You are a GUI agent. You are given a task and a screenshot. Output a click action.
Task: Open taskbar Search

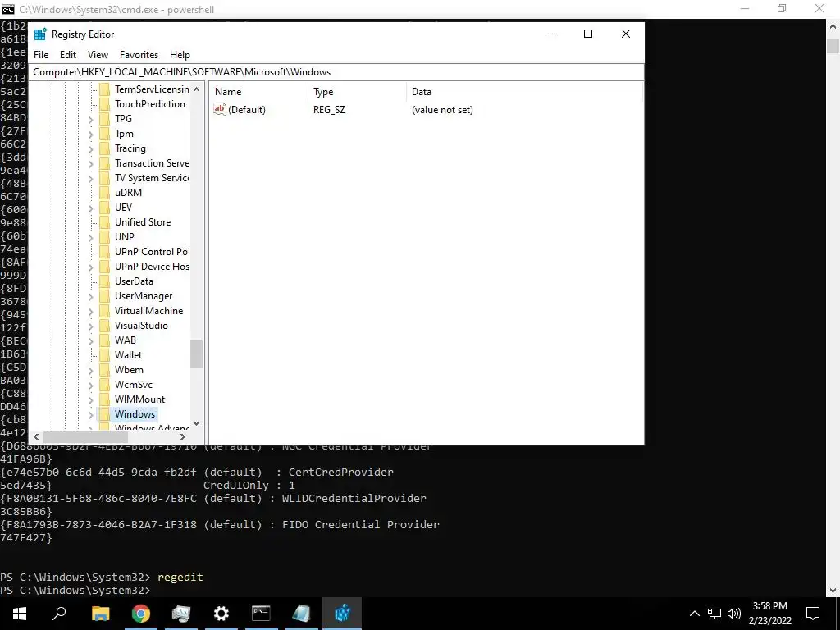pyautogui.click(x=59, y=614)
